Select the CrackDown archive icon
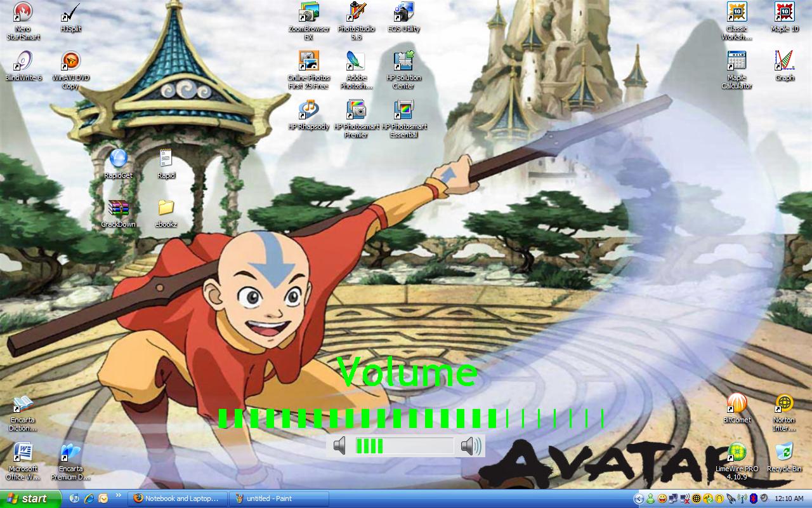812x508 pixels. click(118, 213)
